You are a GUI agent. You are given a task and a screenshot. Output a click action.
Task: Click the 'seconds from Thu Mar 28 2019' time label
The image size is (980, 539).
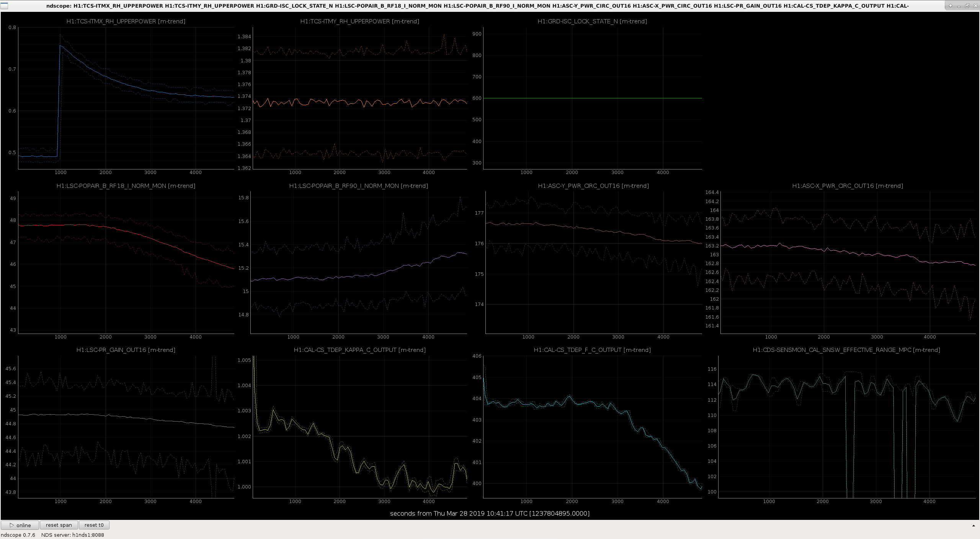490,513
